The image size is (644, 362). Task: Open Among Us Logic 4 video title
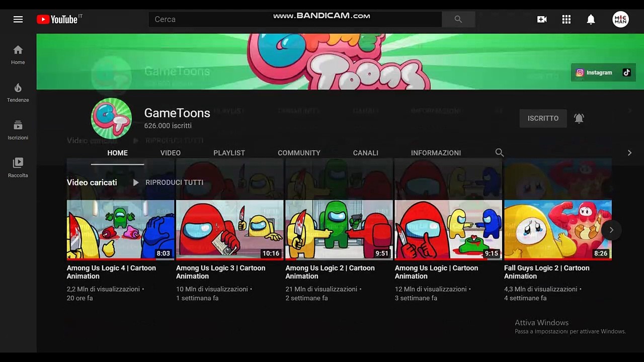(x=111, y=272)
